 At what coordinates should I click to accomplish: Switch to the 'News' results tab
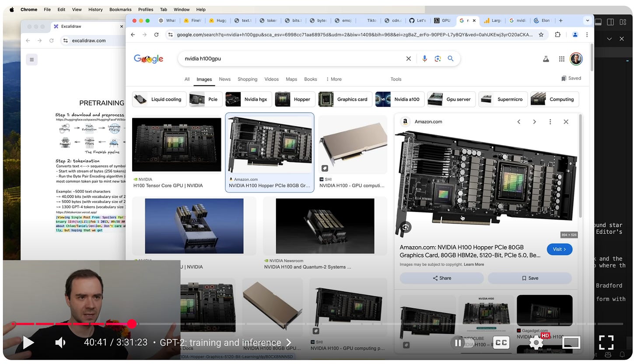(224, 79)
